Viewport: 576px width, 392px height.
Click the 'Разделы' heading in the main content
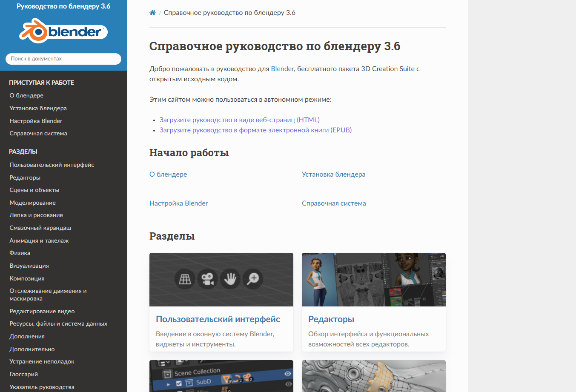coord(172,236)
